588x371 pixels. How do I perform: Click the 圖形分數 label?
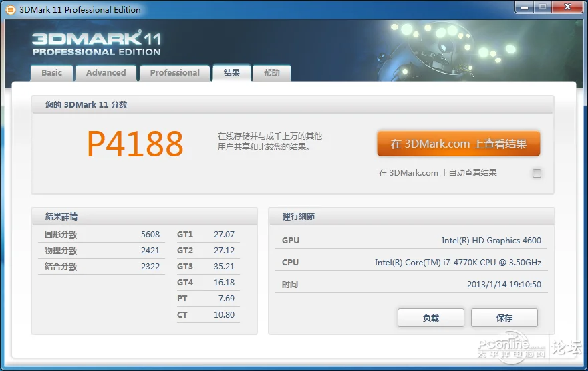[x=61, y=235]
